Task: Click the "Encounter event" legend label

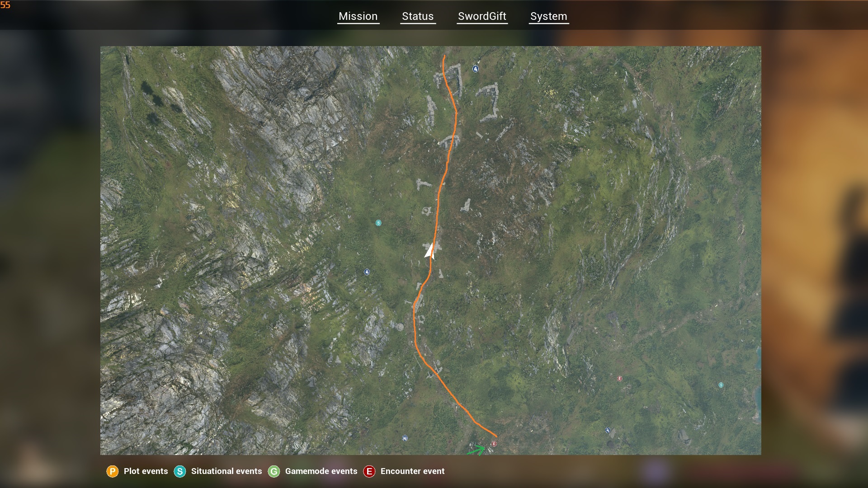Action: 412,471
